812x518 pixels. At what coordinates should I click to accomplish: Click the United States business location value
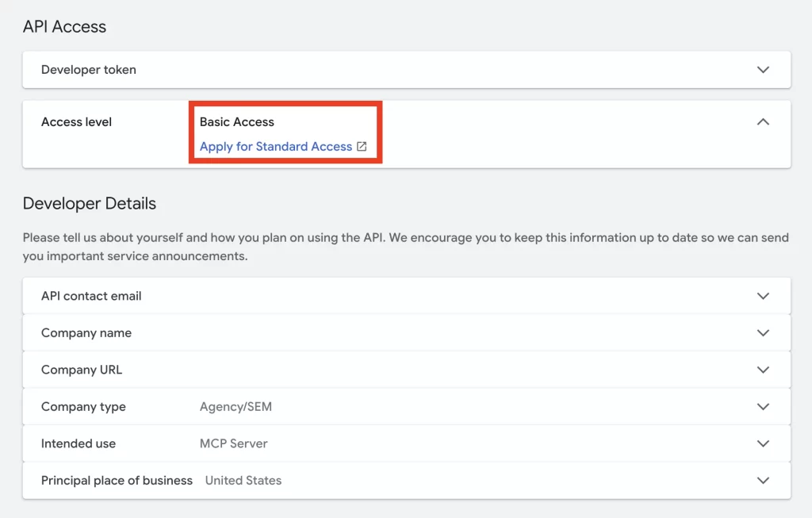tap(243, 481)
